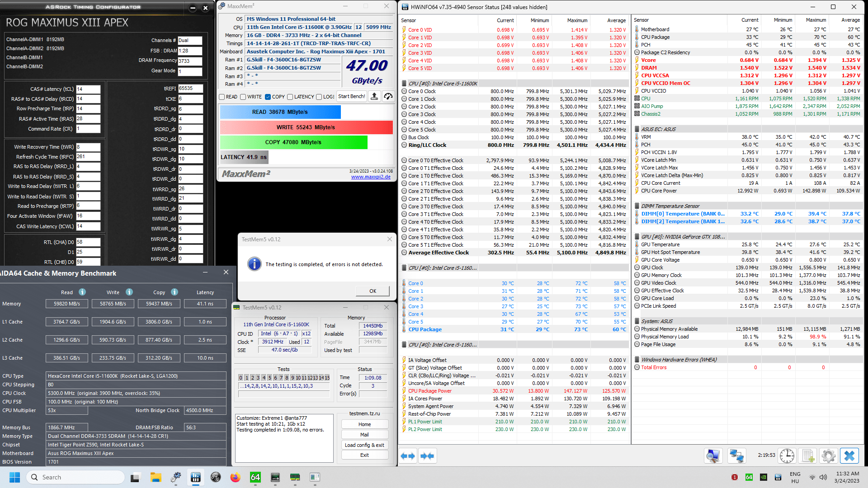Image resolution: width=868 pixels, height=488 pixels.
Task: Click ENG HU language indicator
Action: [x=795, y=477]
